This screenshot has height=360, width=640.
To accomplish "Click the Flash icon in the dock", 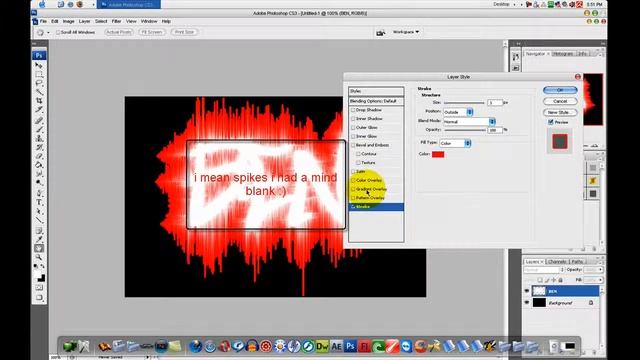I will coord(364,347).
